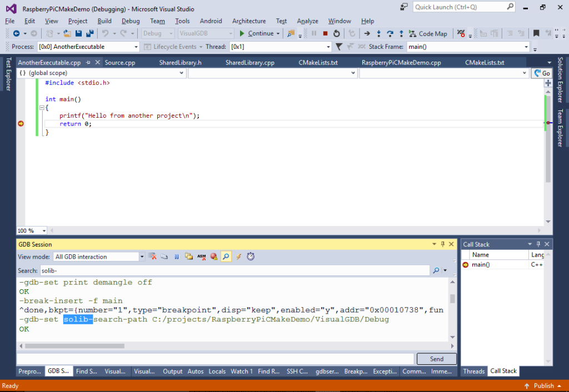This screenshot has width=569, height=392.
Task: Enable the quick commands lightning icon
Action: click(238, 256)
